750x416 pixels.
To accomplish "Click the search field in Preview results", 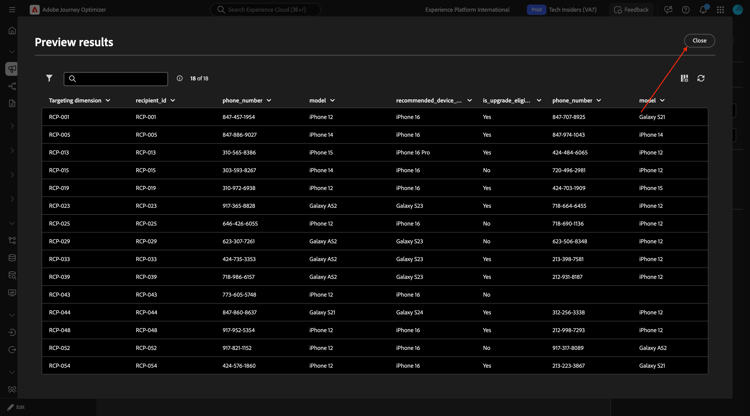I will 116,78.
